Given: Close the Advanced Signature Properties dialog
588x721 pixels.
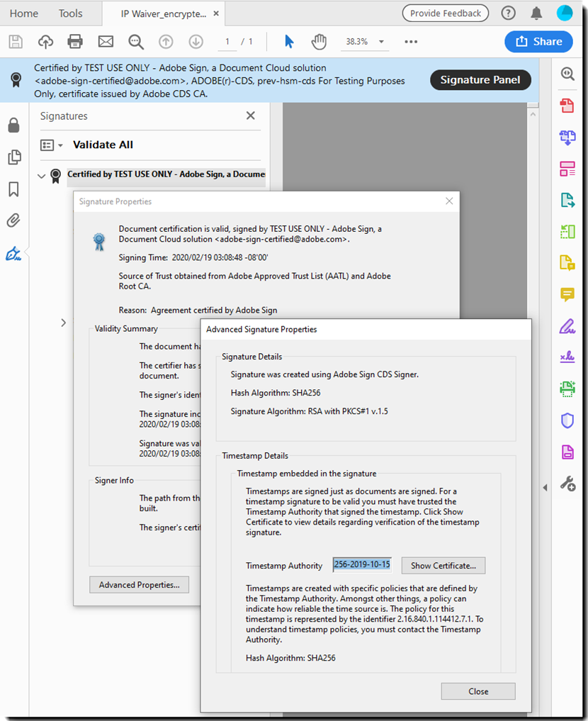Looking at the screenshot, I should click(477, 691).
